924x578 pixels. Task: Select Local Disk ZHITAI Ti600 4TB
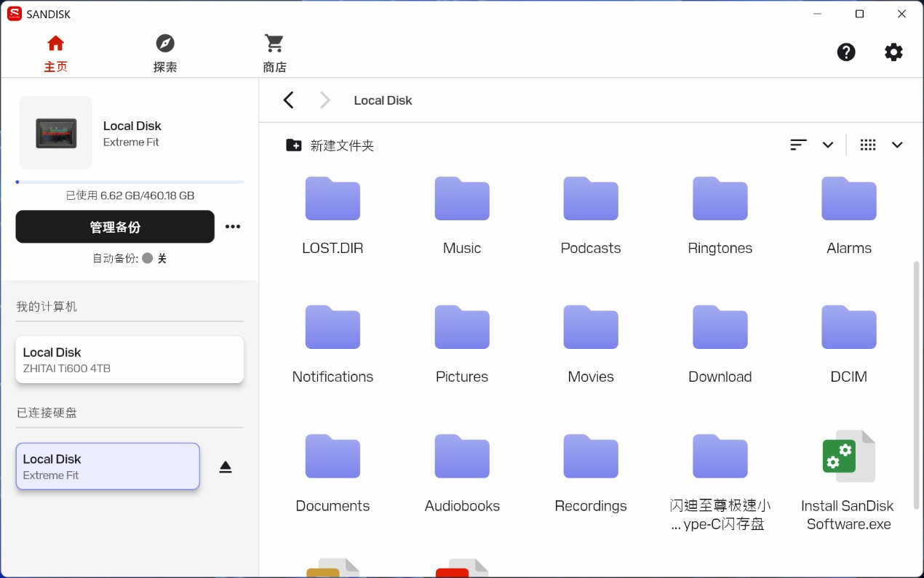[130, 359]
